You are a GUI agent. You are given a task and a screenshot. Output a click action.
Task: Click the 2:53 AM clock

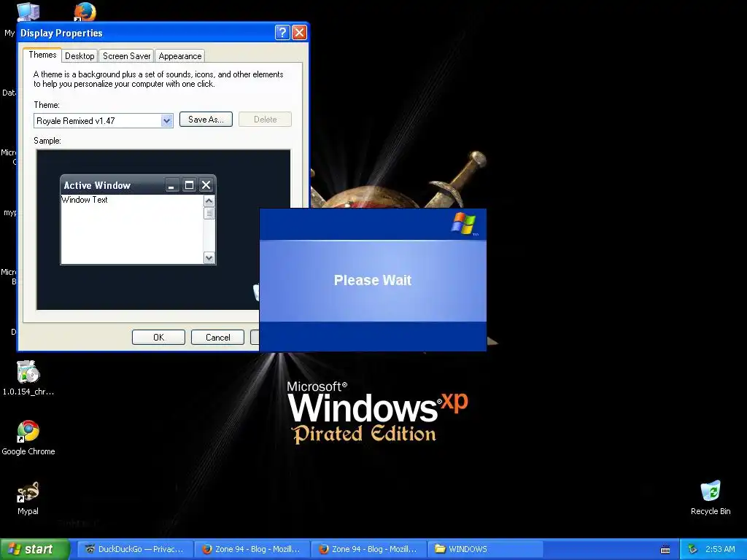coord(720,549)
